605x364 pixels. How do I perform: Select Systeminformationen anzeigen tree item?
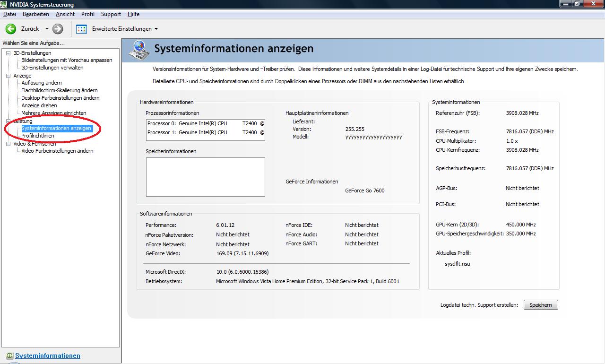pos(56,128)
